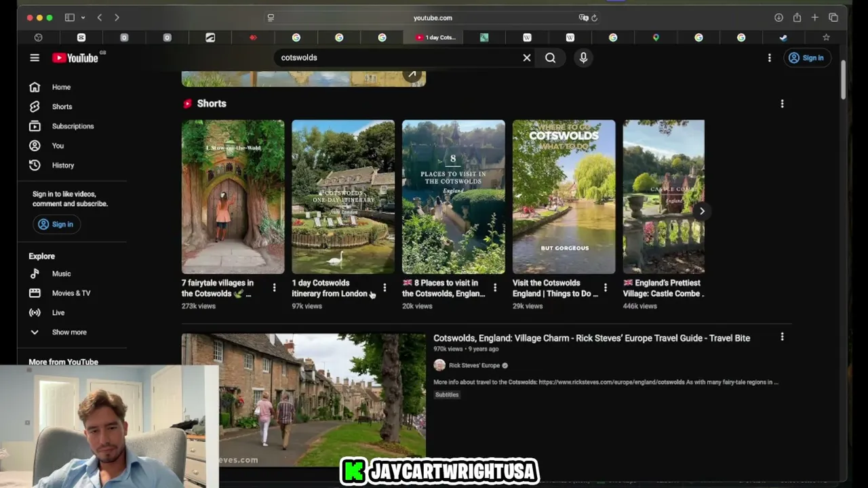Play the Rick Steves Cotswolds video thumbnail
The image size is (868, 488).
(x=304, y=400)
